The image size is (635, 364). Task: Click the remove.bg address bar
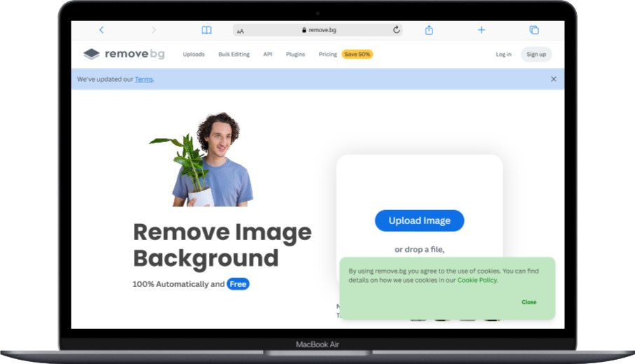tap(317, 30)
